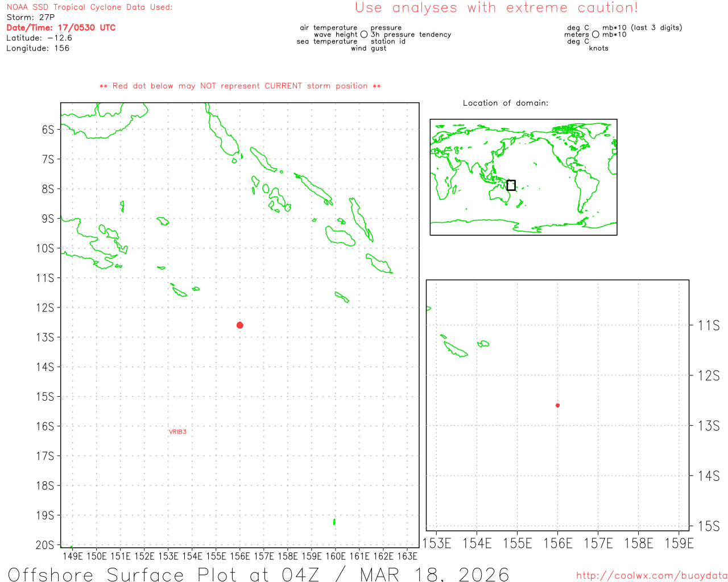Select the black domain box on world map
Image resolution: width=728 pixels, height=582 pixels.
[x=511, y=185]
